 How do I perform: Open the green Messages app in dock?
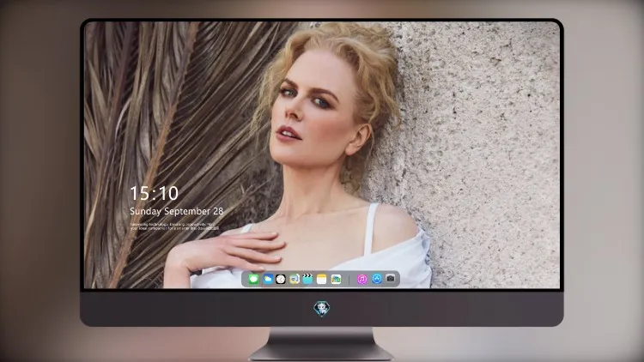(x=253, y=280)
